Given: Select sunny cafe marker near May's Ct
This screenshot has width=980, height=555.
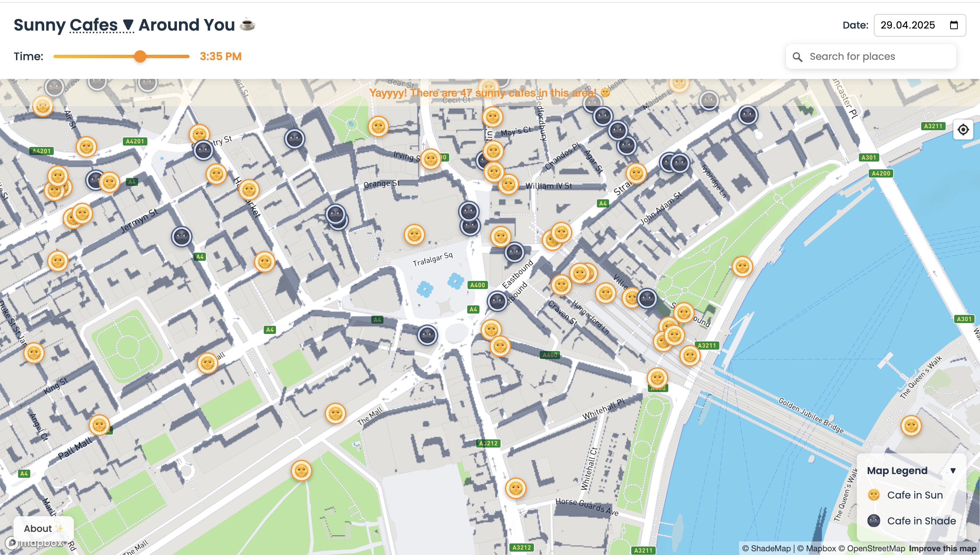Looking at the screenshot, I should [493, 117].
